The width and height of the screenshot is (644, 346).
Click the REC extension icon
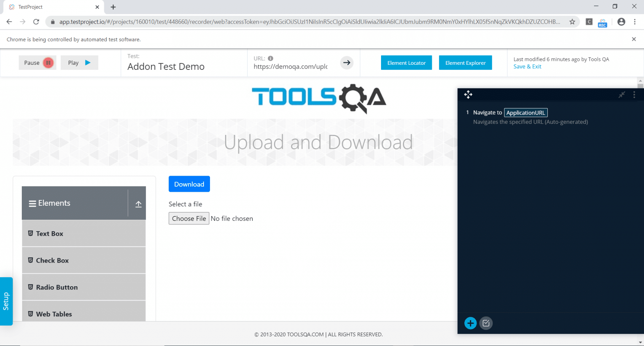tap(602, 23)
